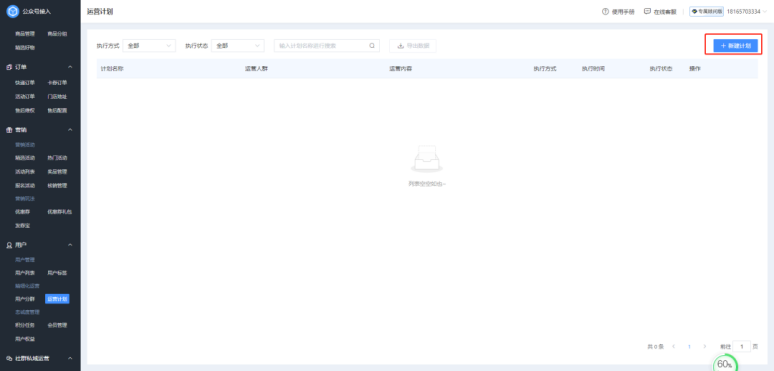Click the 运营人群 column header
The image size is (774, 371).
pos(256,69)
